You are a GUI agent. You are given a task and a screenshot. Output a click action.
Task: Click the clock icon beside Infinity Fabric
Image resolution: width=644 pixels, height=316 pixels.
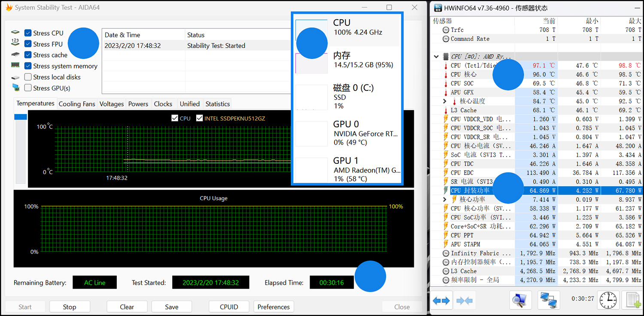coord(446,253)
